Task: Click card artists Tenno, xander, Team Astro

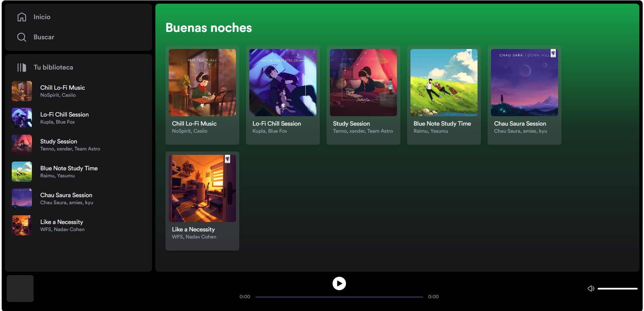Action: point(363,131)
